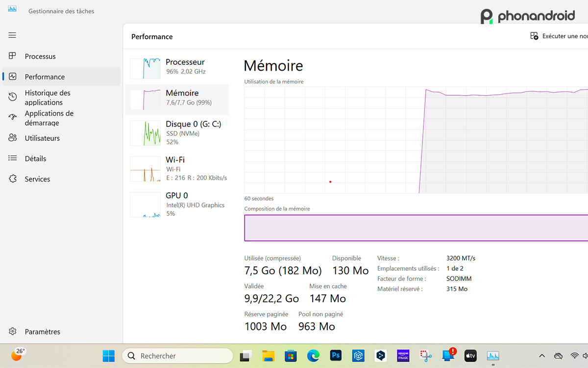The height and width of the screenshot is (368, 588).
Task: Open Amazon Music from the taskbar
Action: (x=403, y=355)
